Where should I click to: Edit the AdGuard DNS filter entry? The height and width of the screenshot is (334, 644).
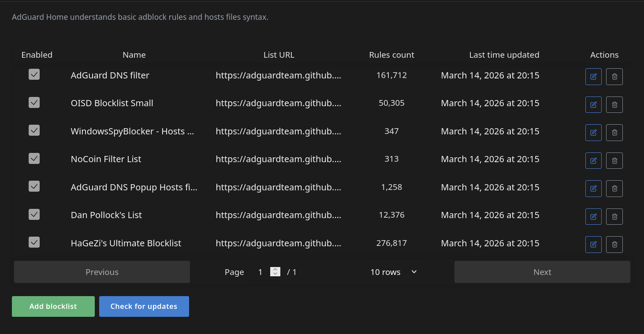[593, 77]
